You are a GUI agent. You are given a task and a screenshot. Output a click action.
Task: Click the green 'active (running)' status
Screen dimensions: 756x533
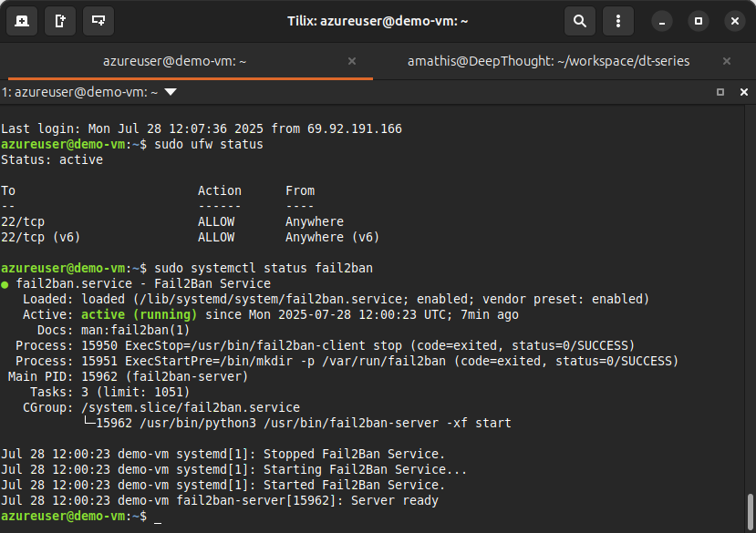point(139,314)
